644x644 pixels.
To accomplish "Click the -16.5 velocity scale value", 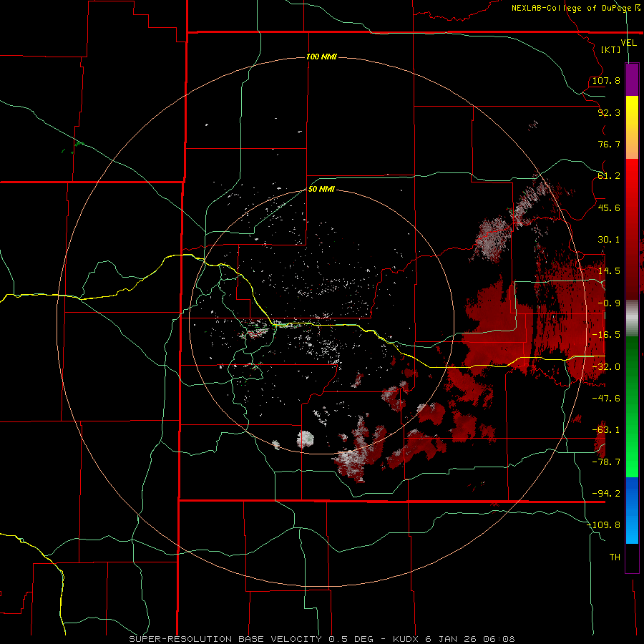I will tap(606, 335).
